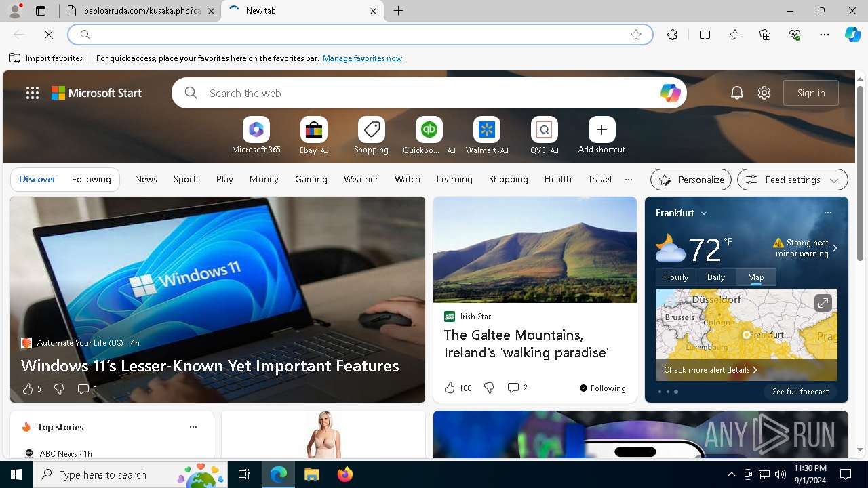The image size is (868, 488).
Task: Open File Explorer from taskbar
Action: [311, 474]
